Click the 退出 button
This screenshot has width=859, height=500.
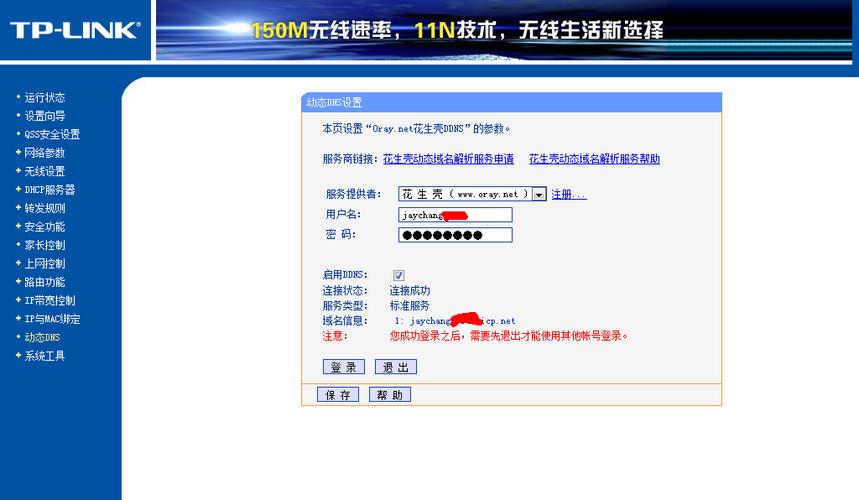tap(396, 367)
